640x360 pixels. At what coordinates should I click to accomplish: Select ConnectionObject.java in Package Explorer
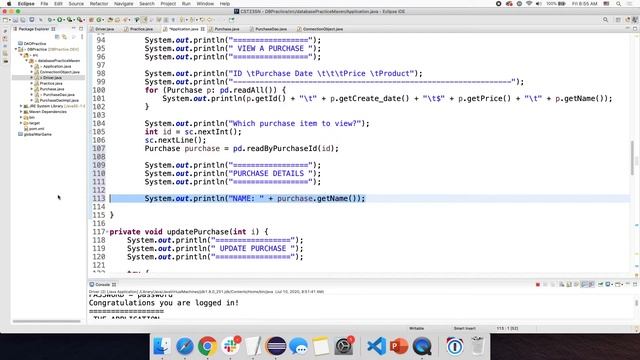click(x=60, y=72)
